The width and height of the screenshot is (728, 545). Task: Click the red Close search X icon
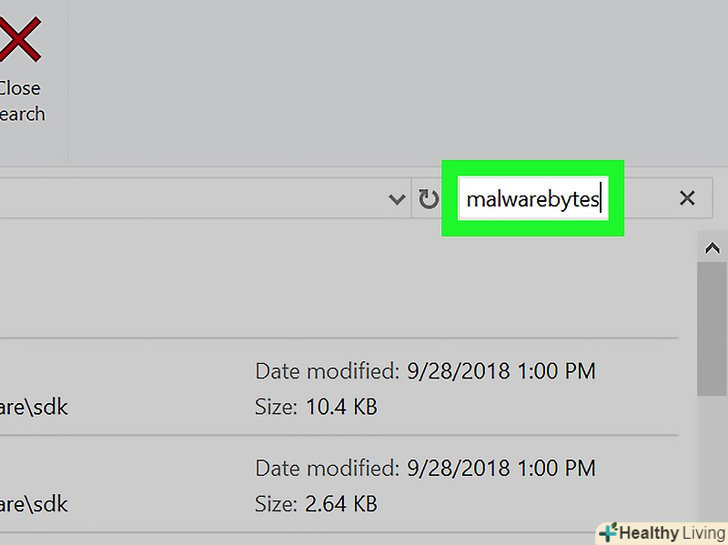(x=18, y=40)
